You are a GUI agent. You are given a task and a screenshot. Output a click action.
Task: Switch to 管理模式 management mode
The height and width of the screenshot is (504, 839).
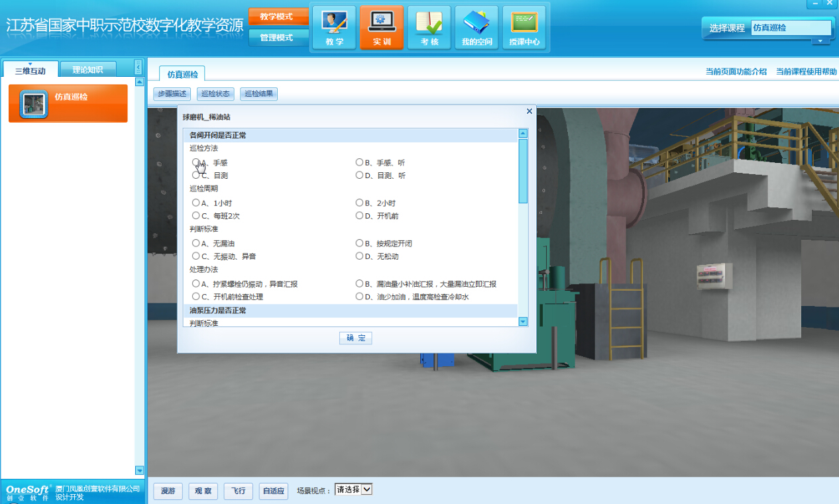276,38
